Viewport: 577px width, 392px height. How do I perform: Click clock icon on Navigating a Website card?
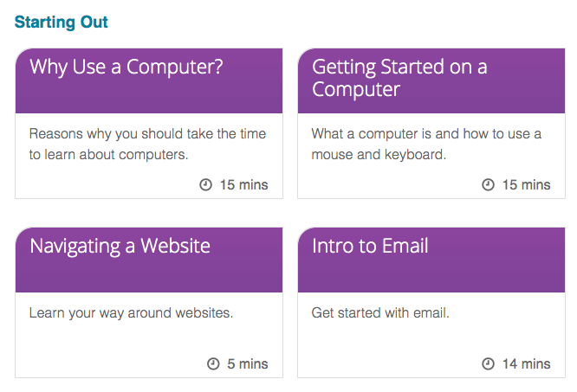(213, 363)
